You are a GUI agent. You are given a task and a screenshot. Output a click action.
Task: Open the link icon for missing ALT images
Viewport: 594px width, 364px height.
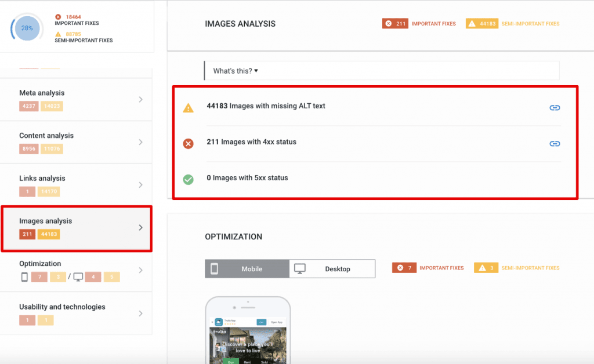(555, 107)
